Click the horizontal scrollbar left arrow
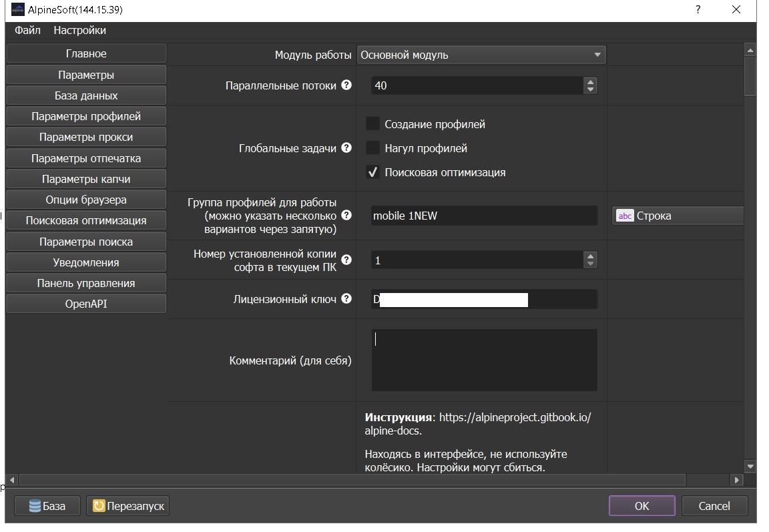769x532 pixels. pos(12,480)
